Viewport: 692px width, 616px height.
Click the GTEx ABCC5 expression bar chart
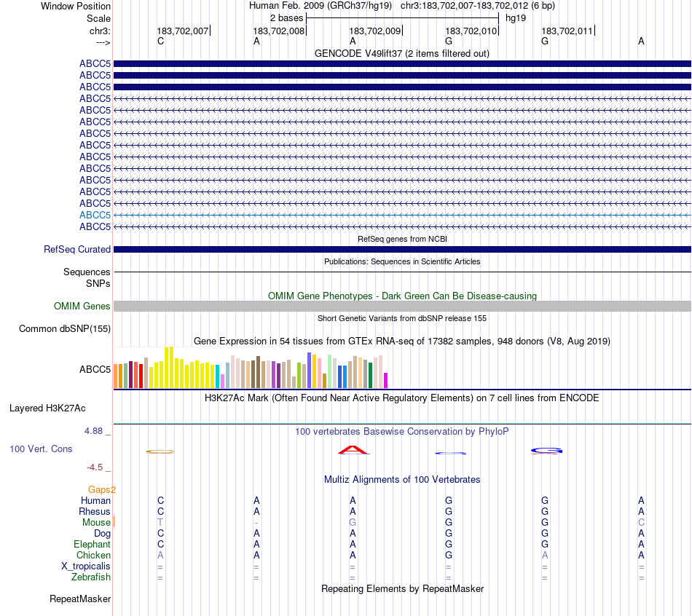251,368
